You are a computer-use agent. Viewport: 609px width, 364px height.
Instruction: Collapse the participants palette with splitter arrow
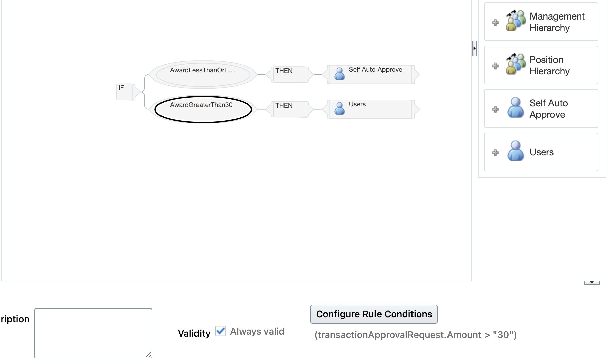[474, 48]
